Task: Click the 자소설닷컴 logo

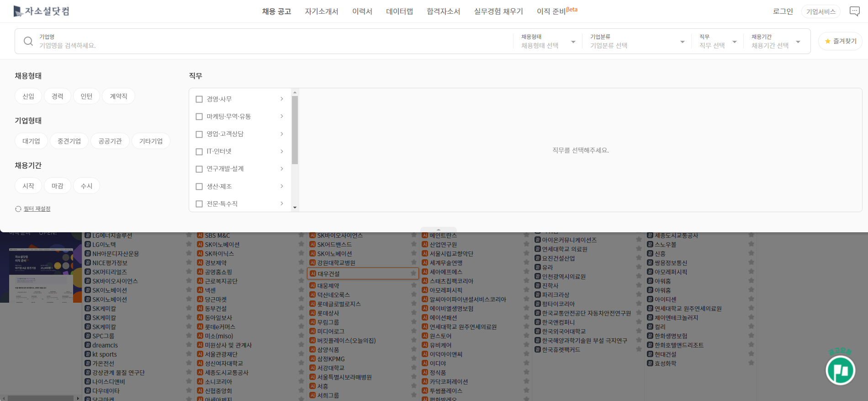Action: (x=41, y=11)
